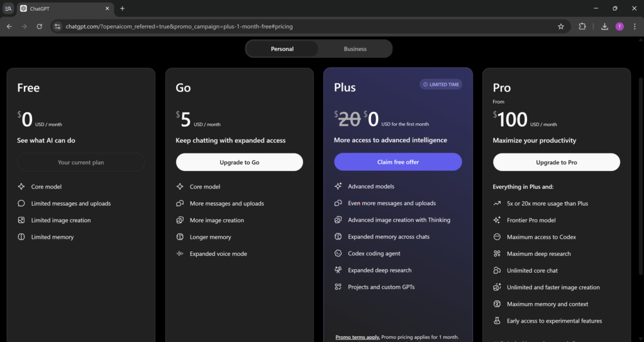Click the Unlimited and faster image creation text

[553, 287]
